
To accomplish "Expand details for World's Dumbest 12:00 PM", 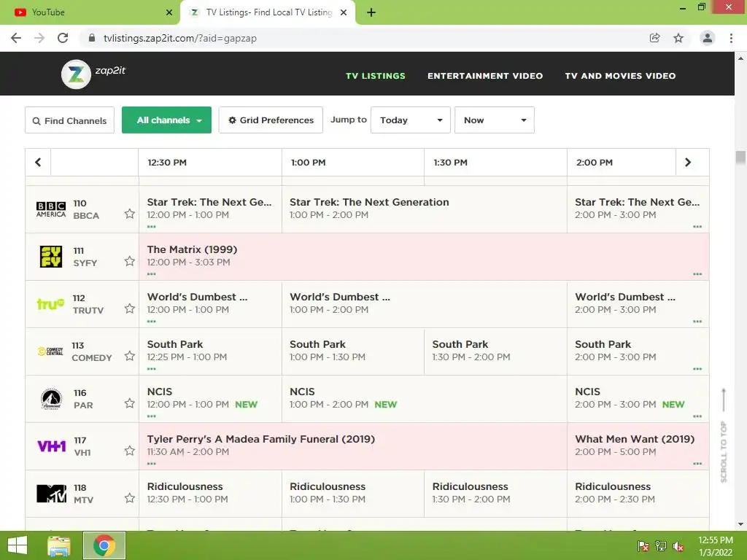I will (x=152, y=322).
